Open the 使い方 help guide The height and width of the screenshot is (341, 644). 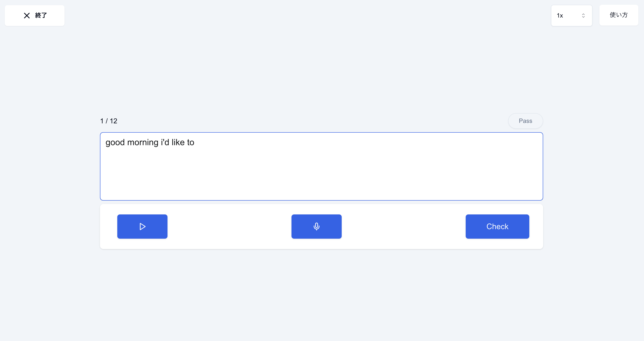click(619, 15)
